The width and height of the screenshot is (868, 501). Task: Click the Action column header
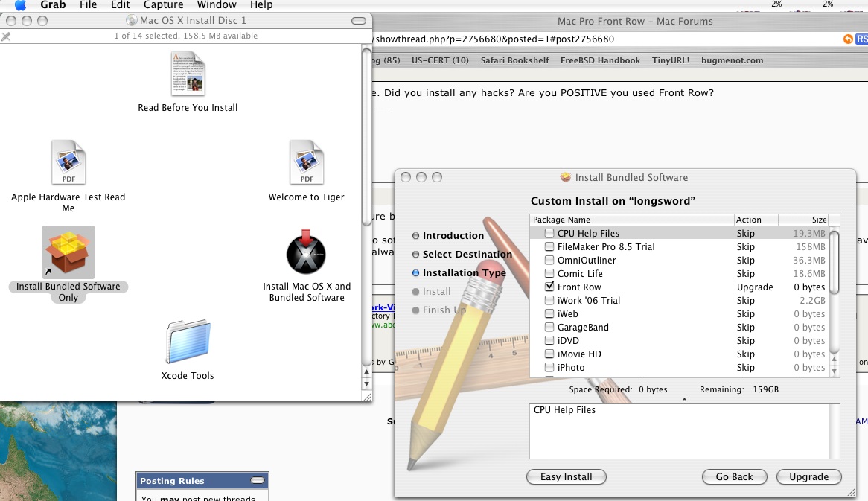[756, 220]
